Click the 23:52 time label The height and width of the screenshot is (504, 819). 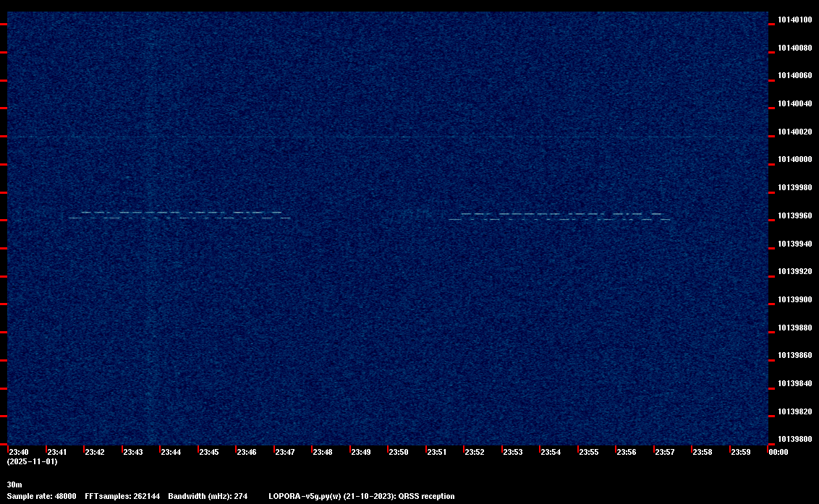(x=475, y=452)
